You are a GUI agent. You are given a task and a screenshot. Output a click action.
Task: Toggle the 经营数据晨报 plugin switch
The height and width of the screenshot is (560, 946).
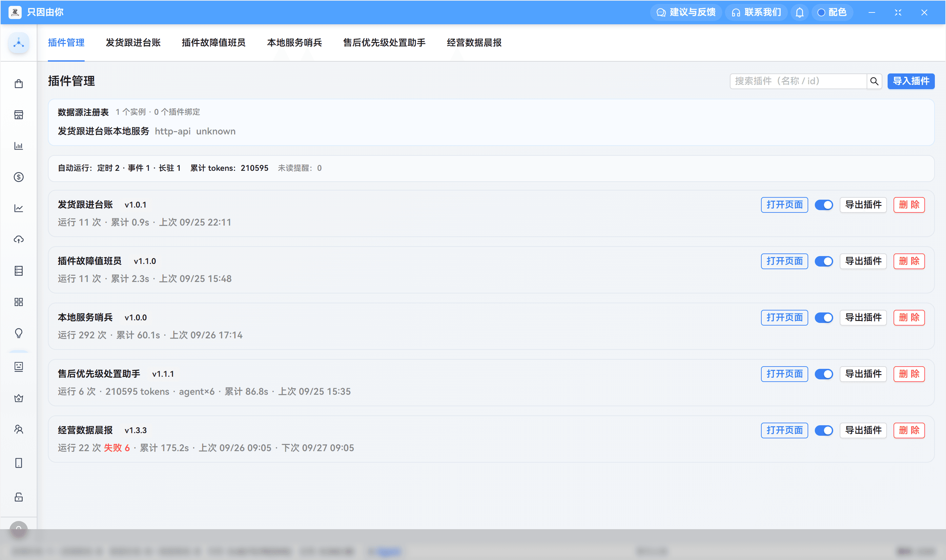point(824,430)
